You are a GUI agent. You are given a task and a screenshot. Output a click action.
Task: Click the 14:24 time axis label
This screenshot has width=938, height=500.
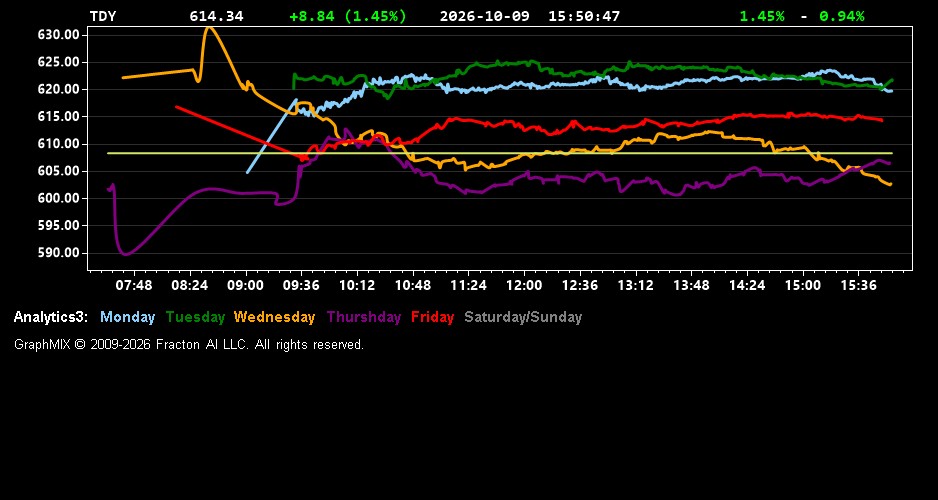click(747, 285)
